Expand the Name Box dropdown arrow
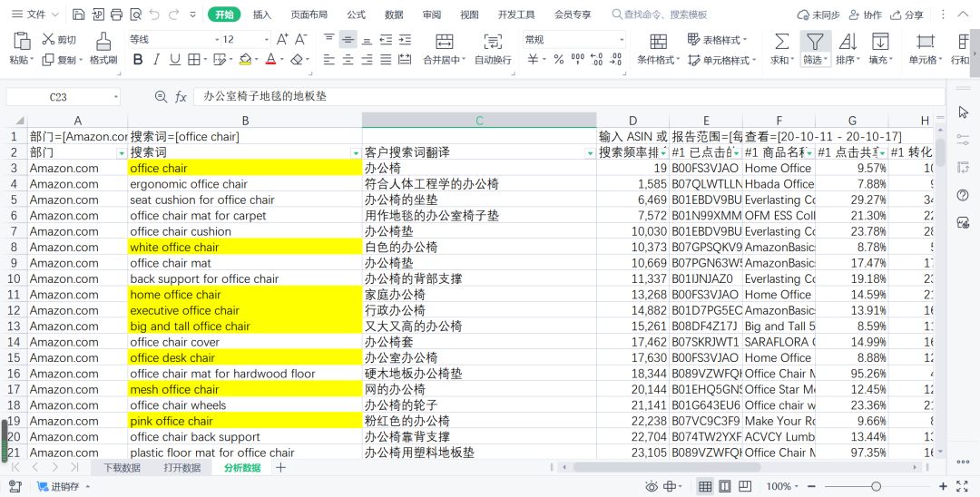Screen dimensions: 980x497 (x=115, y=97)
